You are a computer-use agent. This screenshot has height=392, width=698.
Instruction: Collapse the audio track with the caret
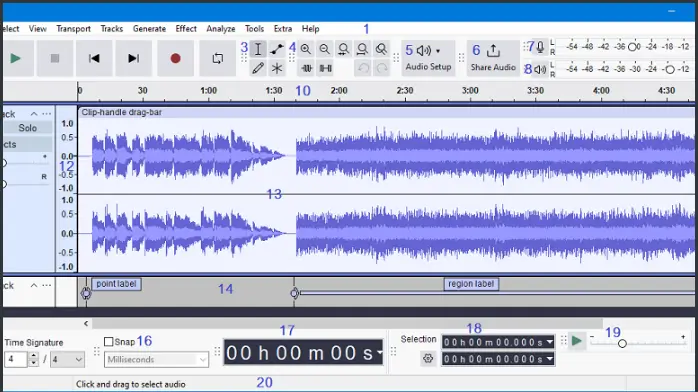click(x=34, y=114)
